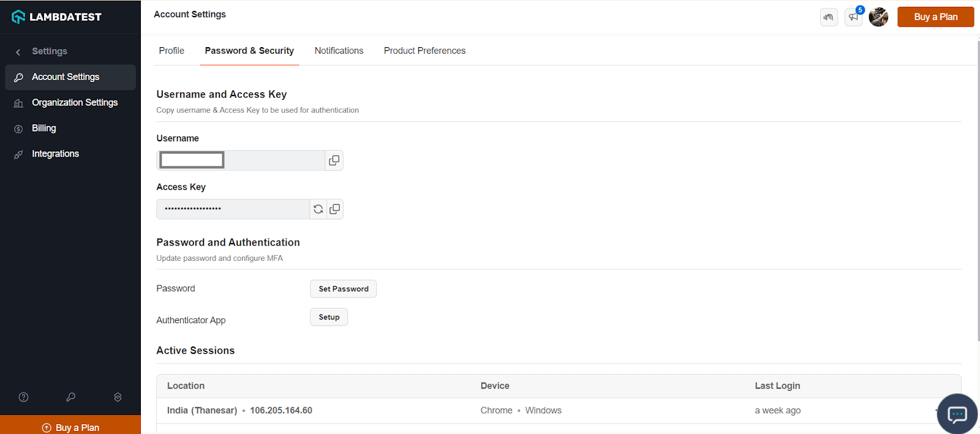Open user avatar profile menu
Screen dimensions: 980x434
click(878, 17)
